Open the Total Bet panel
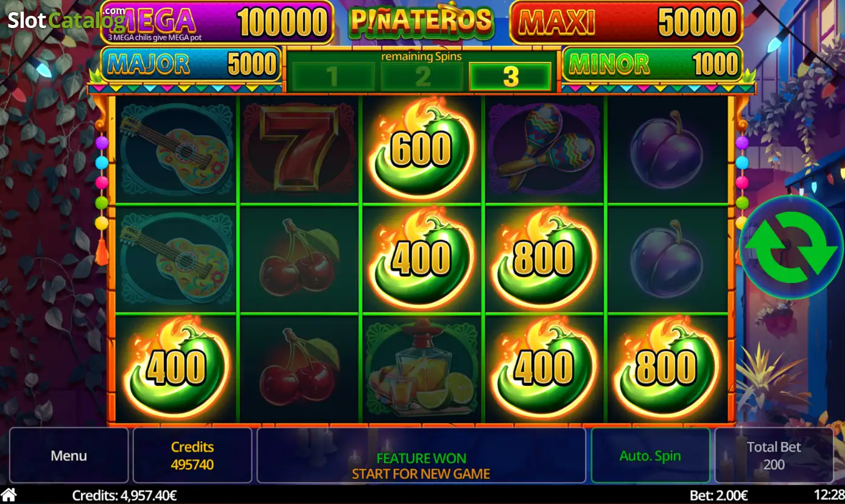845x504 pixels. tap(774, 455)
